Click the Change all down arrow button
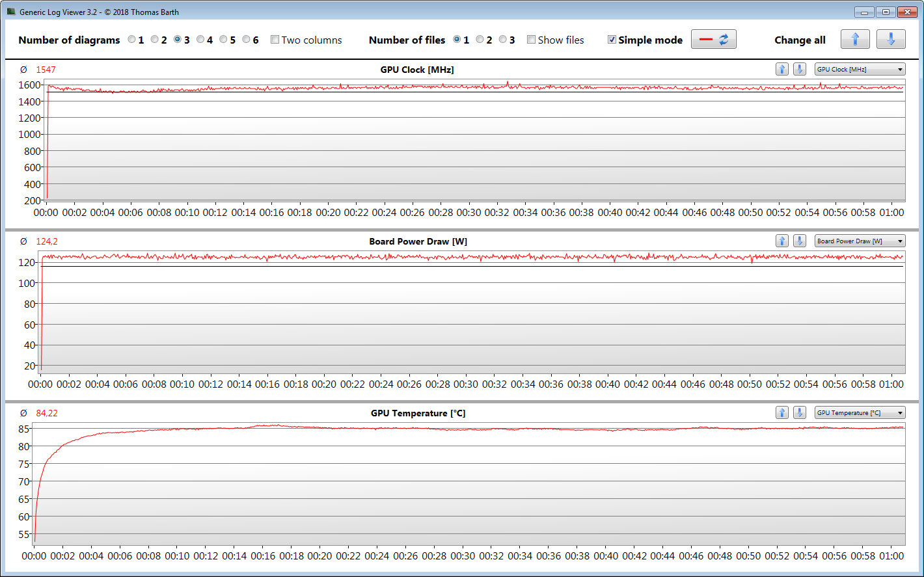The height and width of the screenshot is (577, 924). point(890,40)
